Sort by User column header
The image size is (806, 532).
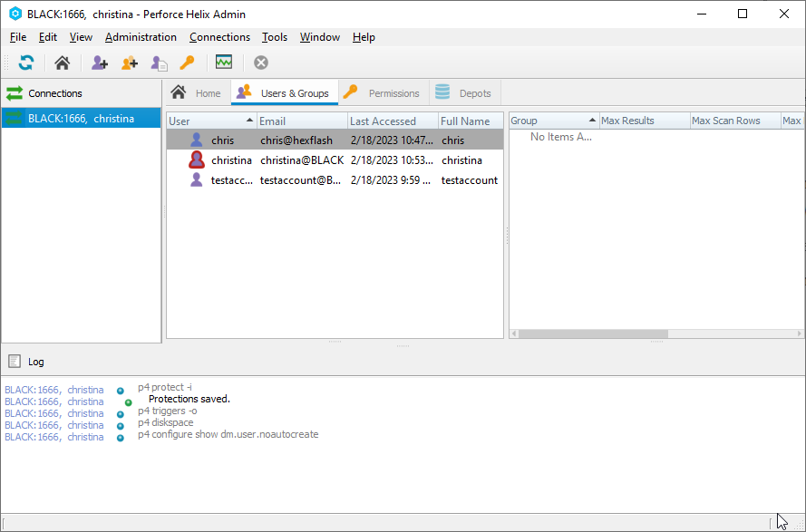212,121
